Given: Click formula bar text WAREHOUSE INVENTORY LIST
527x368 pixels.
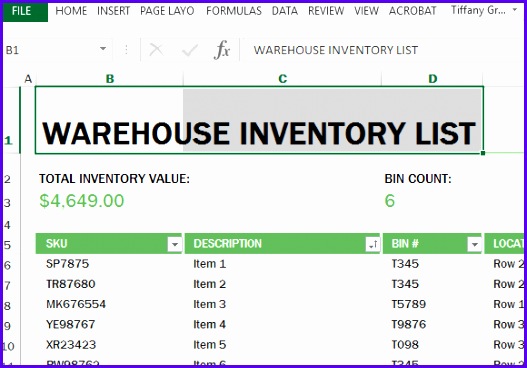Looking at the screenshot, I should 335,50.
